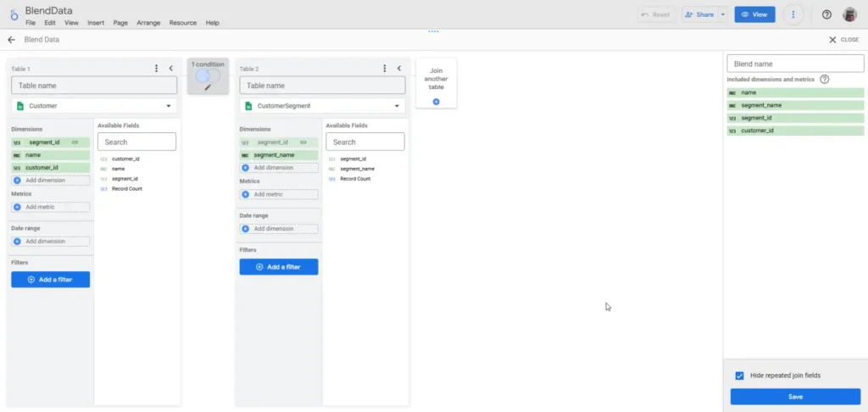Click help icon beside Included dimensions and metrics

click(x=824, y=79)
